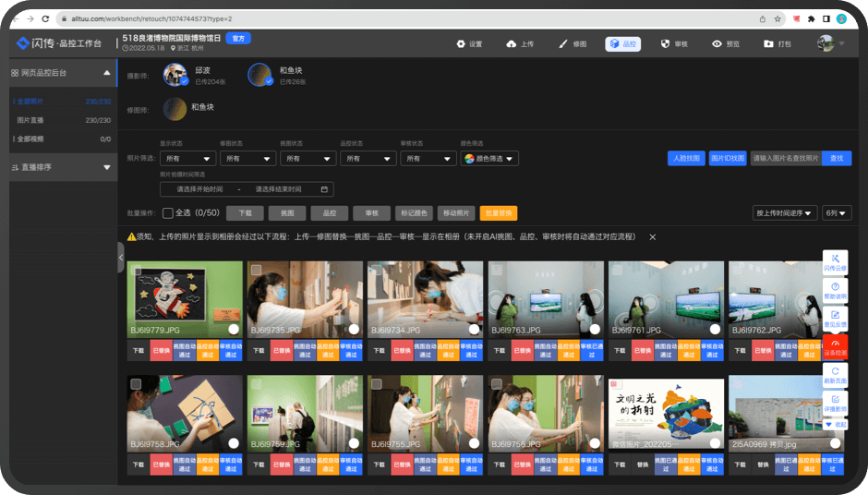Open the 6列 column count dropdown
The image size is (868, 495).
[837, 213]
